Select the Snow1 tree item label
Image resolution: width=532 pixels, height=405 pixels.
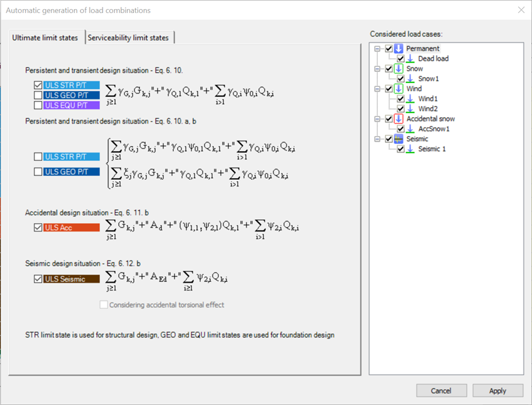tap(429, 79)
